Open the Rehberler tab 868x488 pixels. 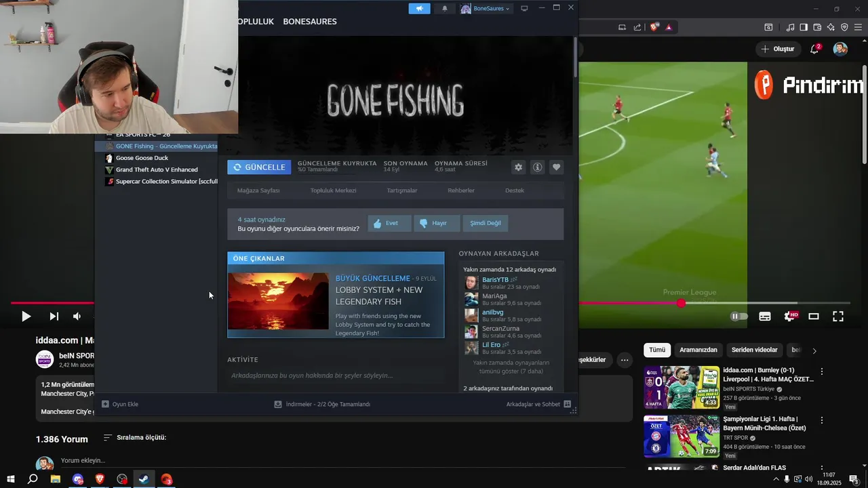[x=461, y=190]
